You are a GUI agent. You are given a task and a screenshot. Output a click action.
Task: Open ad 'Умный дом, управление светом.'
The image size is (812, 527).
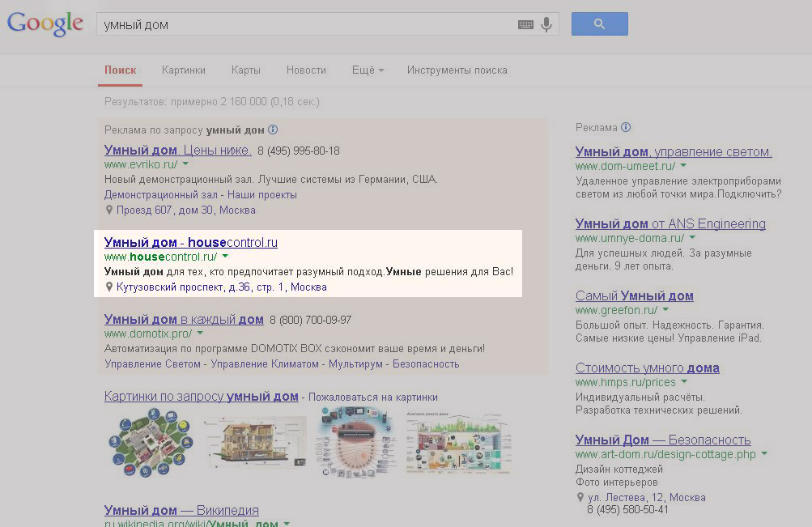(674, 151)
